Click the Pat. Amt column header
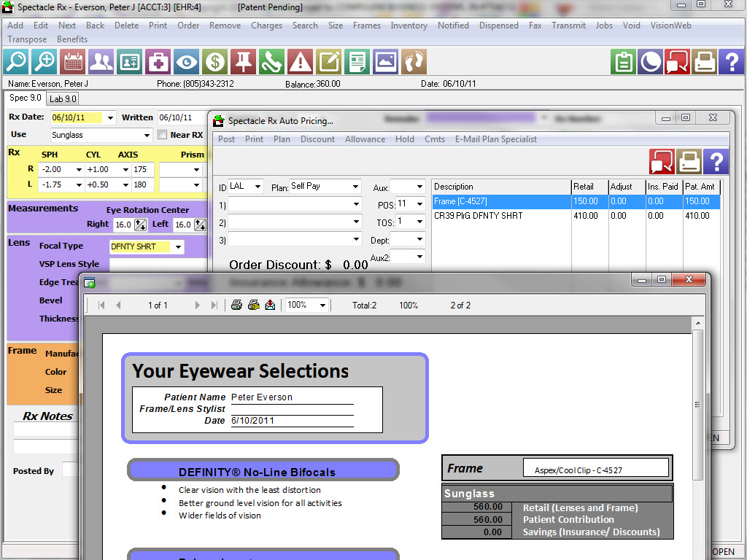Image resolution: width=747 pixels, height=560 pixels. 701,187
